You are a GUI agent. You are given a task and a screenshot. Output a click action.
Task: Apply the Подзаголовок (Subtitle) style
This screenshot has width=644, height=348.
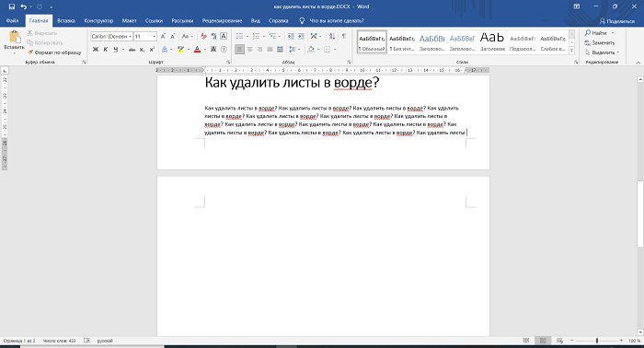coord(523,41)
